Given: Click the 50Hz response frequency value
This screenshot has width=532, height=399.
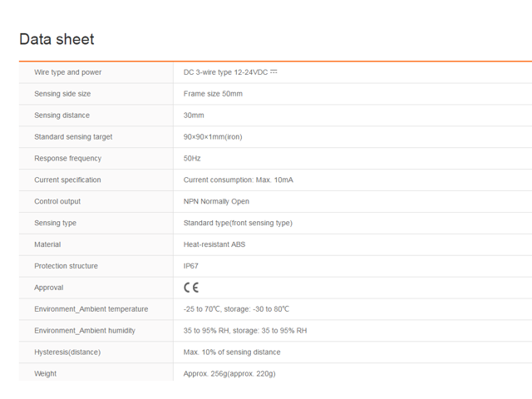Looking at the screenshot, I should (x=192, y=159).
